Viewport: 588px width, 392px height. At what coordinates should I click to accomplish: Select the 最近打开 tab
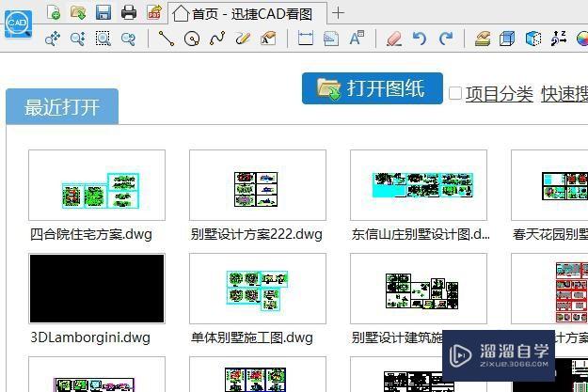[x=62, y=107]
